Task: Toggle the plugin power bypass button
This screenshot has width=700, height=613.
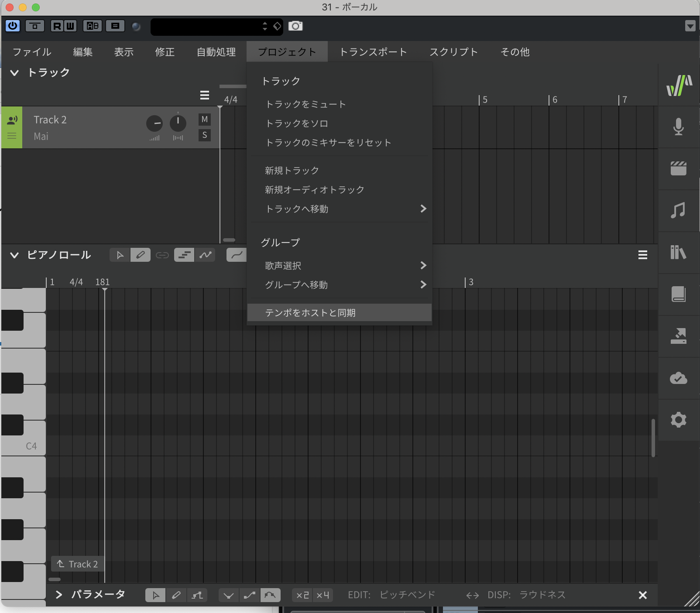Action: pyautogui.click(x=13, y=26)
